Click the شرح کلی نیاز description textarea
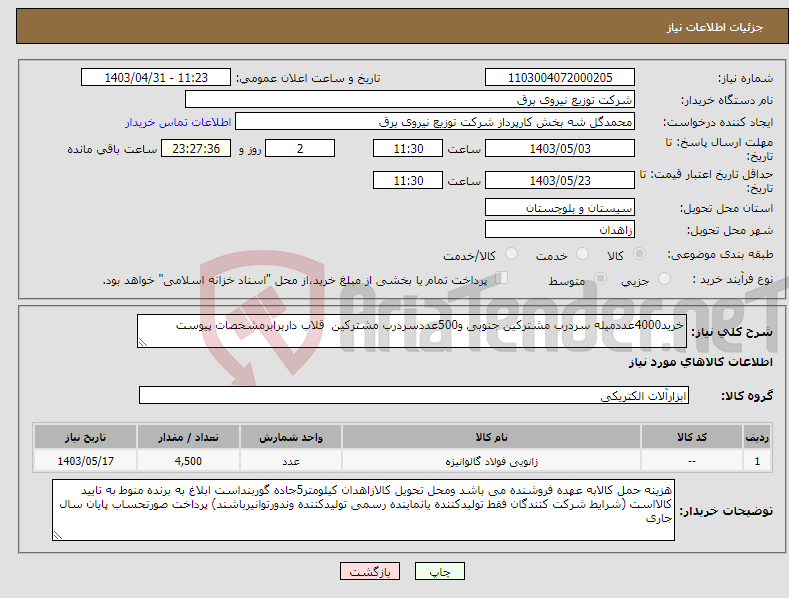Screen dimensions: 789x598 click(412, 331)
